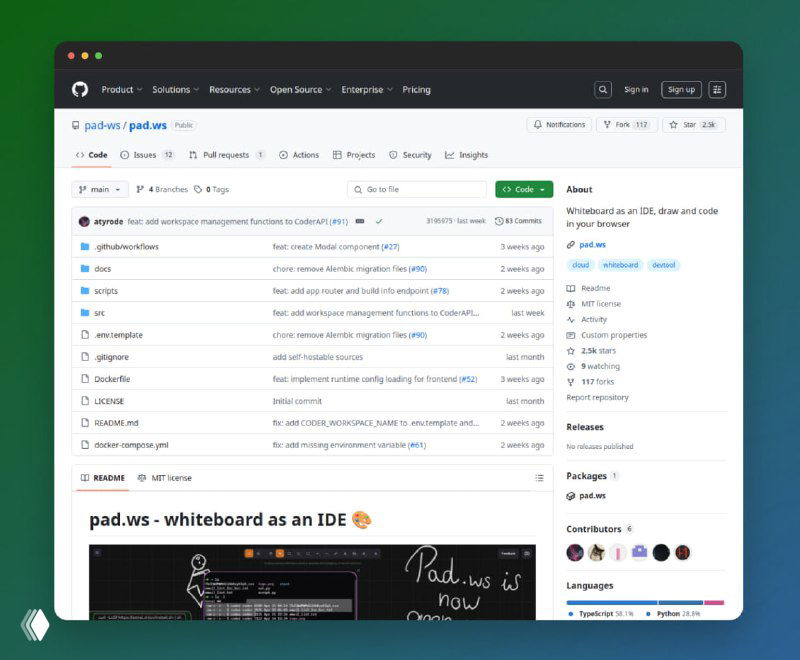Select the MIT license tab in README header
The width and height of the screenshot is (800, 660).
(x=167, y=477)
